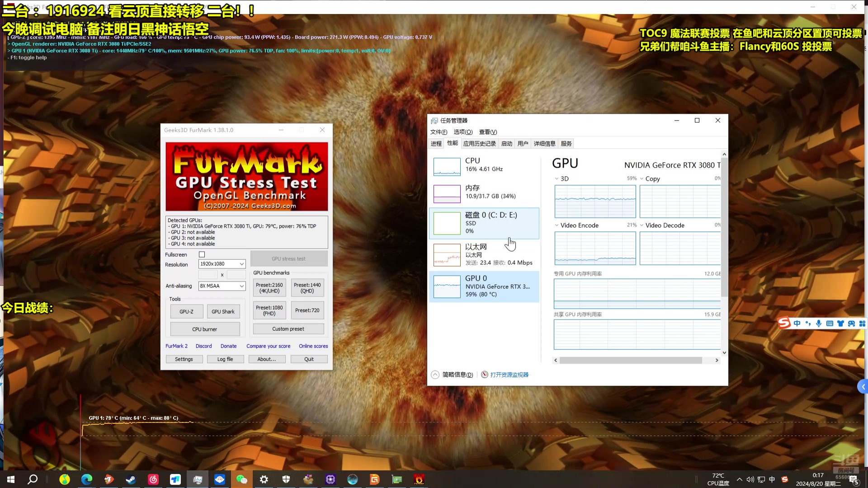Open skin shirt icon on Sogou toolbar
The height and width of the screenshot is (488, 868).
pos(840,324)
